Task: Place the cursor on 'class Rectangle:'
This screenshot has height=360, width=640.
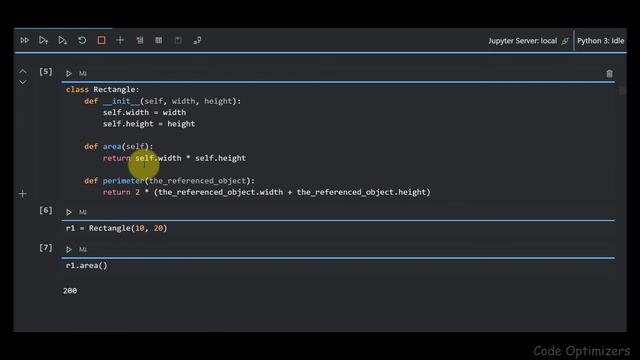Action: (102, 89)
